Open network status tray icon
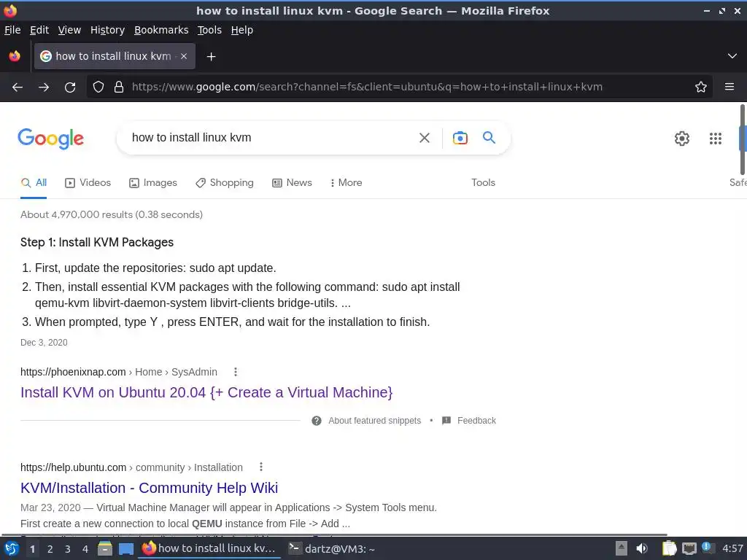Image resolution: width=747 pixels, height=560 pixels. coord(689,548)
